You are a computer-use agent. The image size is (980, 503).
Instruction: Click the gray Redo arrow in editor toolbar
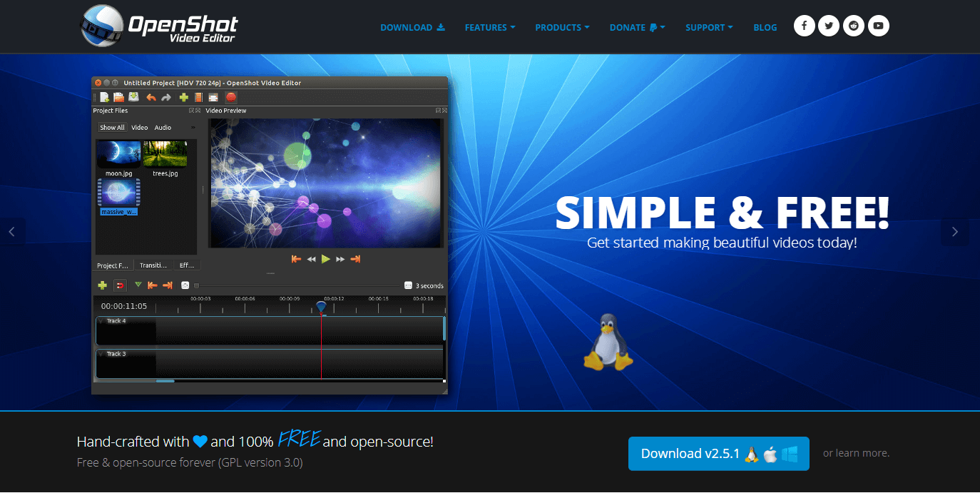click(x=166, y=98)
